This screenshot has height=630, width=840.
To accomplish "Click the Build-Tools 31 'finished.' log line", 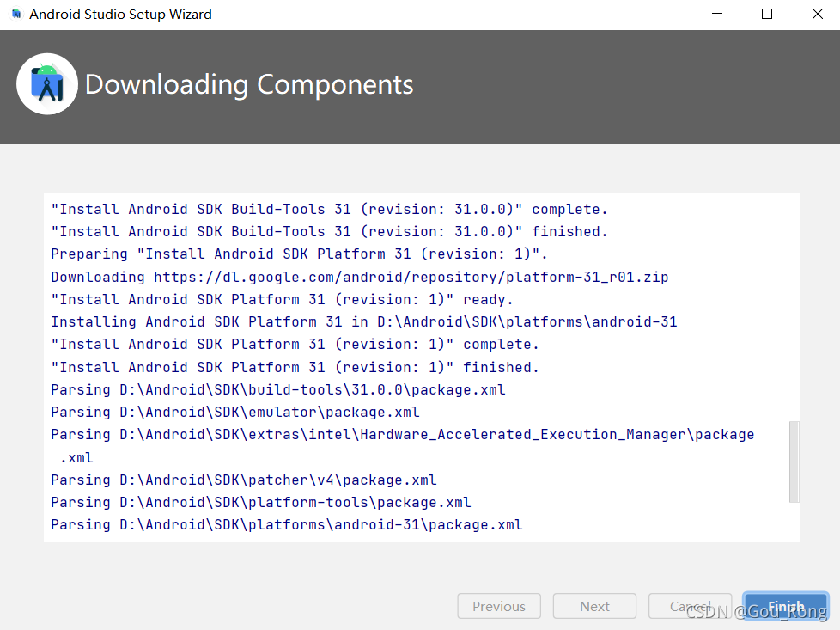I will (x=330, y=231).
